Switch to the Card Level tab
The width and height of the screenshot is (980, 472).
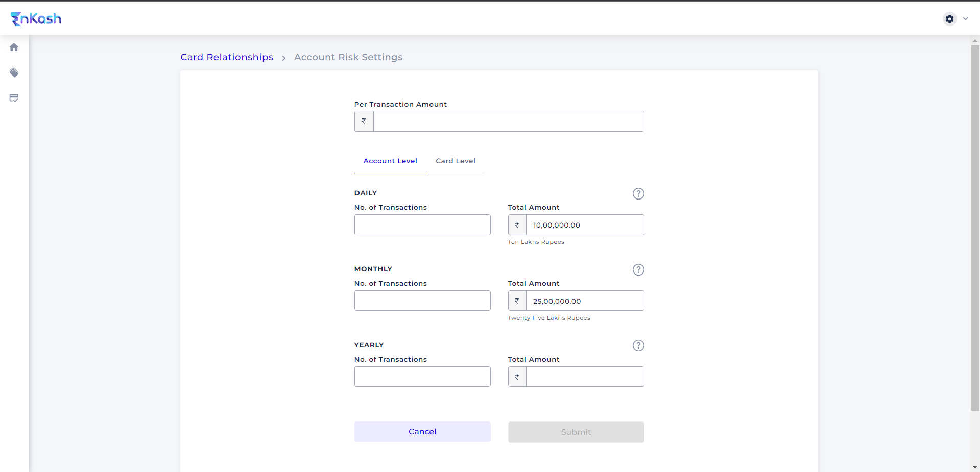point(456,161)
